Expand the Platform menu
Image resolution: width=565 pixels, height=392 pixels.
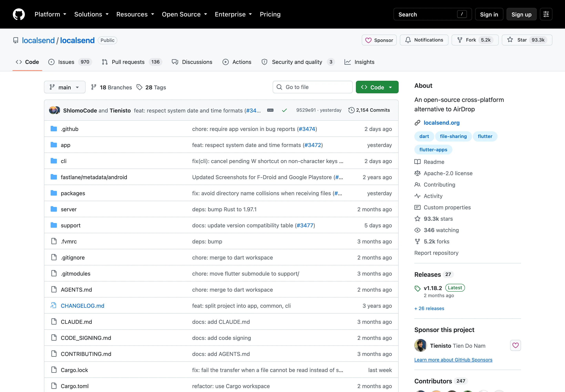coord(50,14)
